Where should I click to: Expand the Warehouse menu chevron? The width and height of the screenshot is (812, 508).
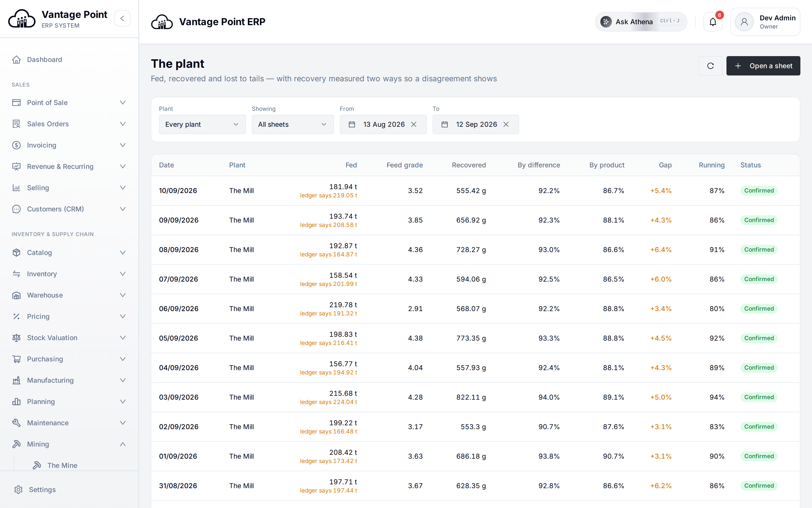123,295
